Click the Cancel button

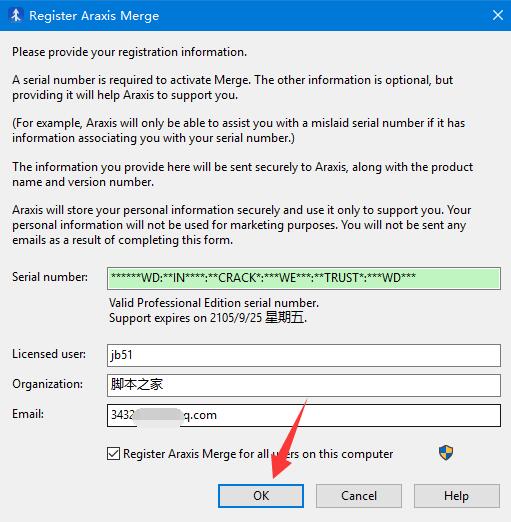(359, 496)
